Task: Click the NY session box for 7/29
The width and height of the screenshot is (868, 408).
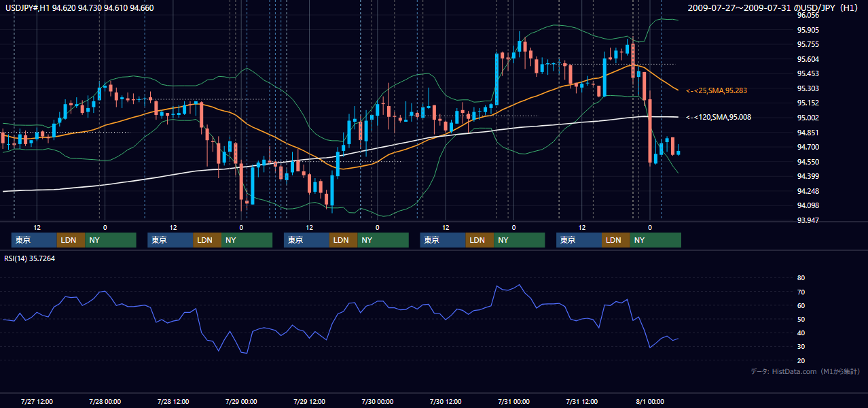Action: coord(383,240)
